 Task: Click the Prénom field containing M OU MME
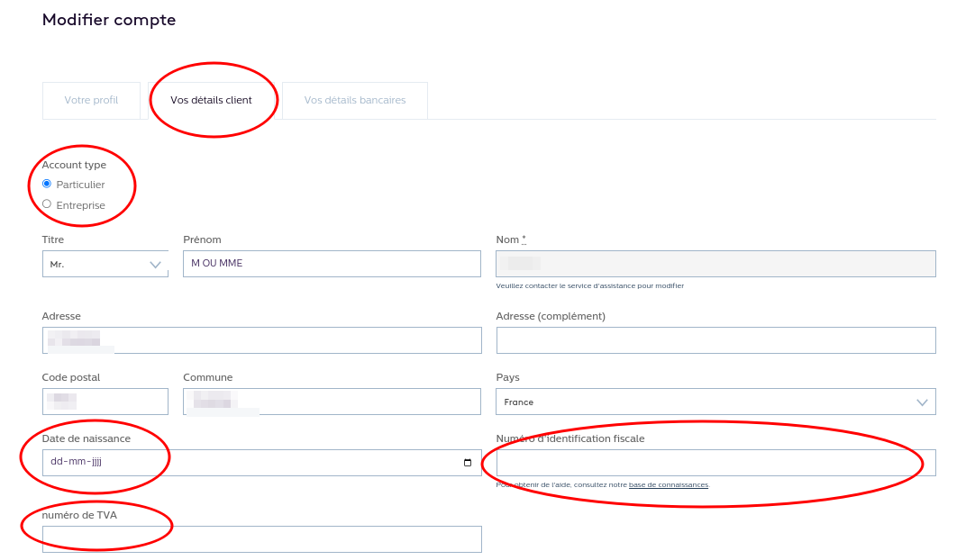(x=332, y=264)
